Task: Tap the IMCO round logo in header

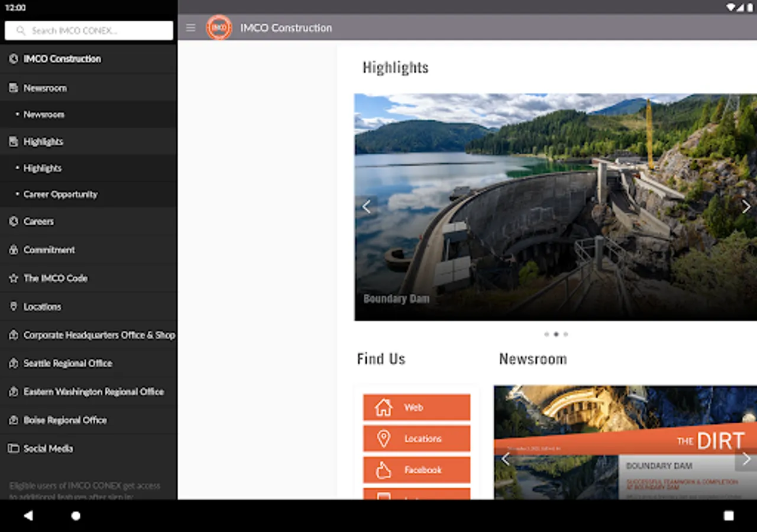Action: tap(219, 27)
